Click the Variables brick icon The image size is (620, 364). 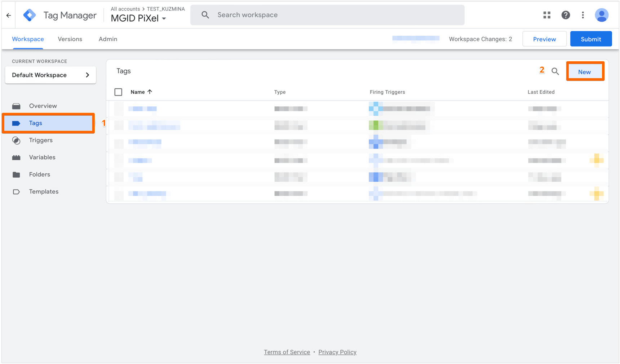[x=17, y=157]
